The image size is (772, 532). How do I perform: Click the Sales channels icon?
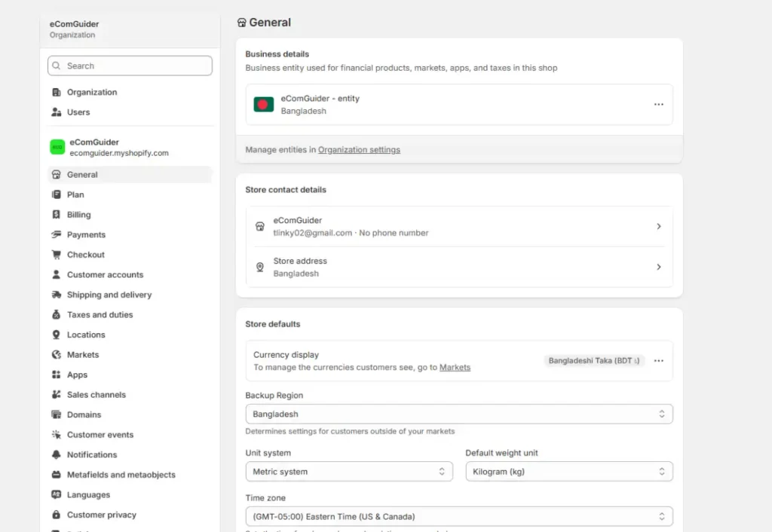[x=56, y=395]
